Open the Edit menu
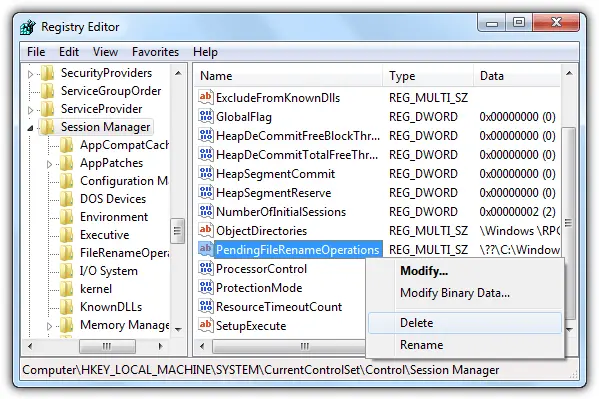This screenshot has height=399, width=599. 69,52
